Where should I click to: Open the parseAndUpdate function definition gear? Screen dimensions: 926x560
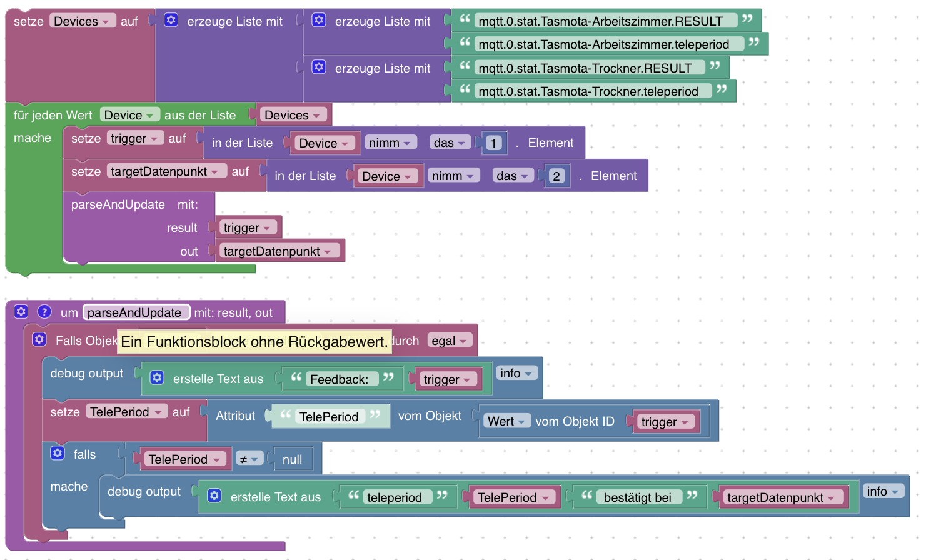click(x=21, y=311)
